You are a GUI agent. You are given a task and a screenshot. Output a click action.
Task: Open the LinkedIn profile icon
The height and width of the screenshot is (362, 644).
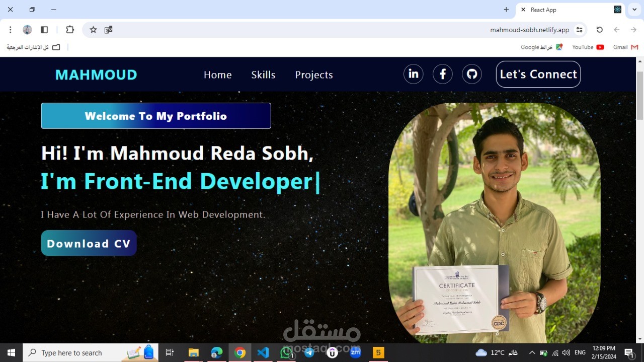[413, 74]
